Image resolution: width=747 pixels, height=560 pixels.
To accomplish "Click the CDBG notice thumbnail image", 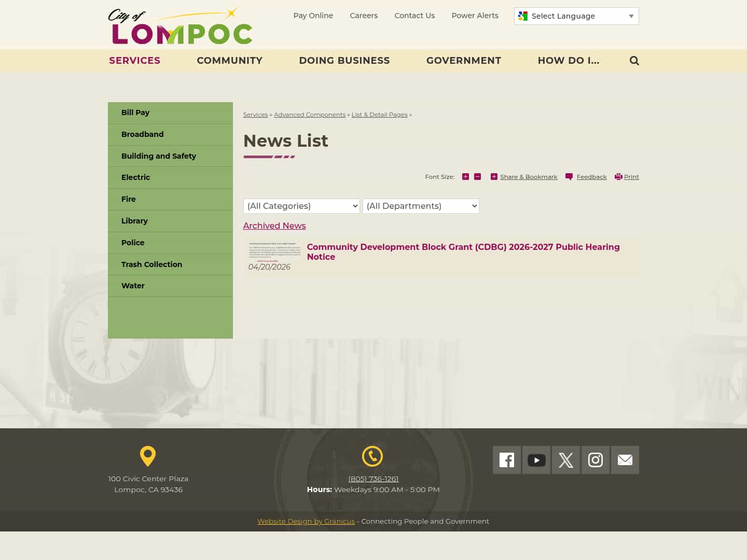I will [x=274, y=250].
